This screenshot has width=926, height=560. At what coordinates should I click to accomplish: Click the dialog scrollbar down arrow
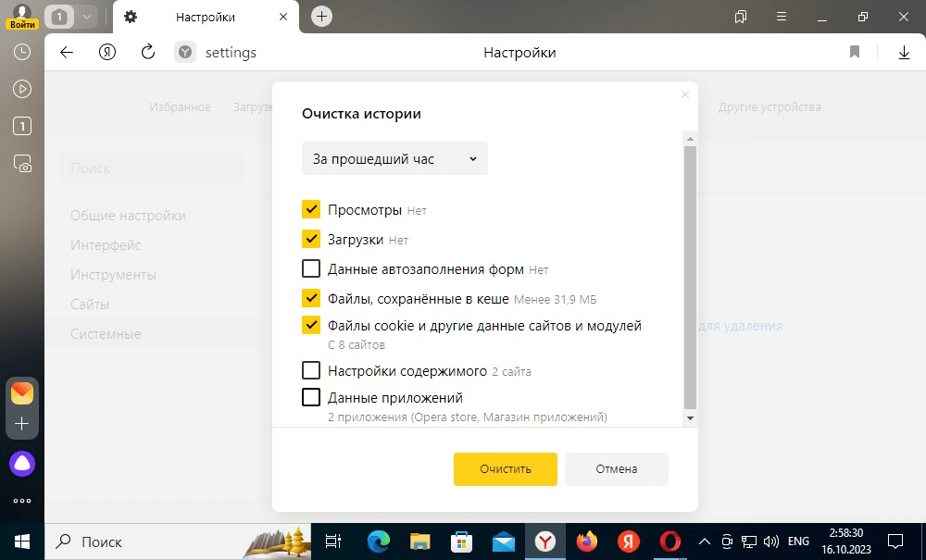pyautogui.click(x=690, y=418)
